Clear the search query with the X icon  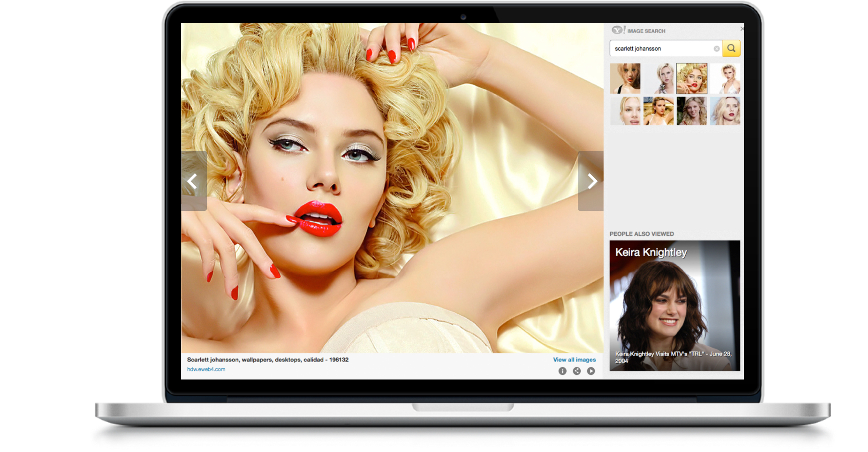[x=716, y=49]
